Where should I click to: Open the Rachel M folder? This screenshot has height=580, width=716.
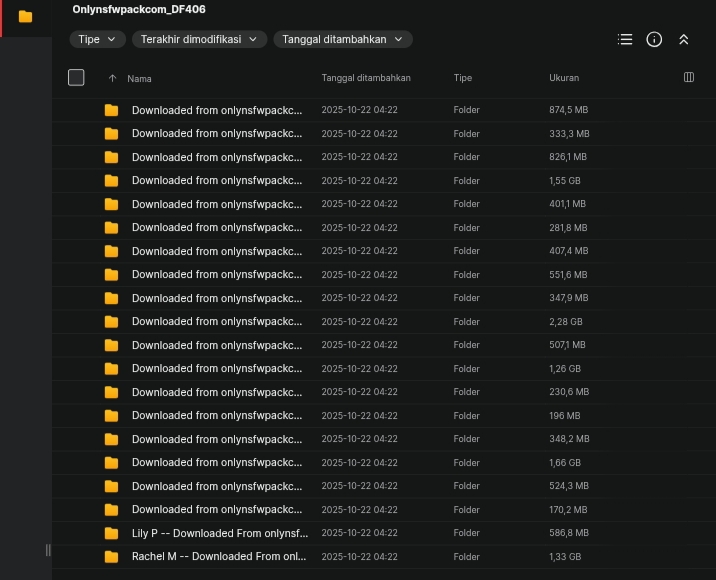pyautogui.click(x=219, y=557)
